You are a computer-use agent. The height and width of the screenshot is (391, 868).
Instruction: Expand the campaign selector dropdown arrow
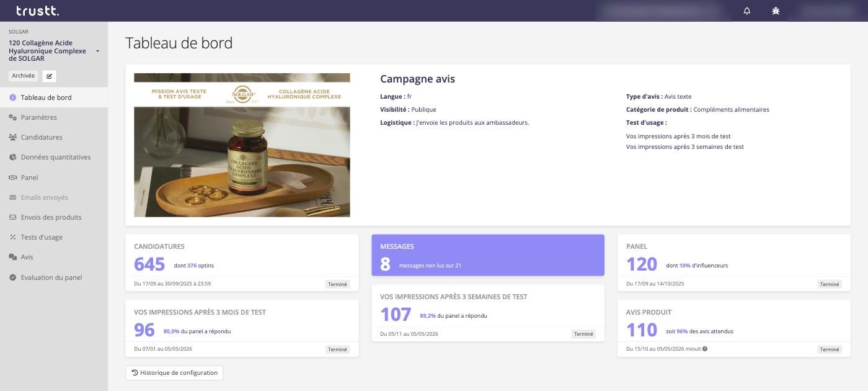pyautogui.click(x=98, y=51)
